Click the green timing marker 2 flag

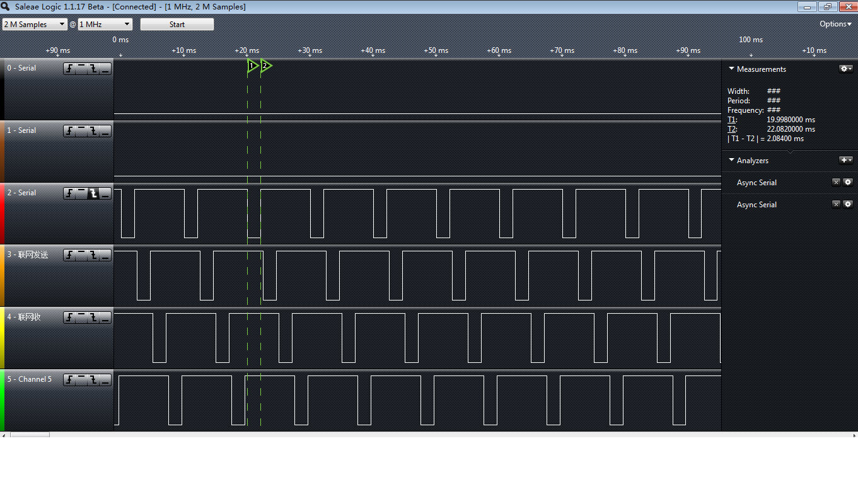(x=265, y=66)
